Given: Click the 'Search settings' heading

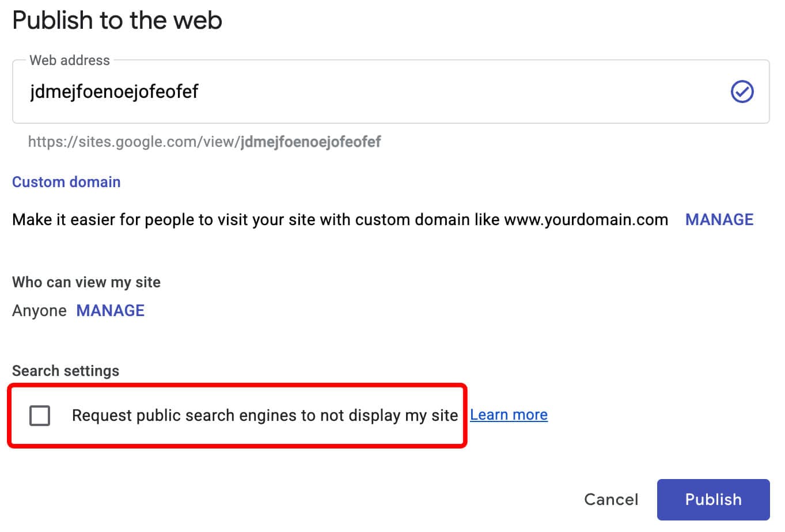Looking at the screenshot, I should pos(66,371).
